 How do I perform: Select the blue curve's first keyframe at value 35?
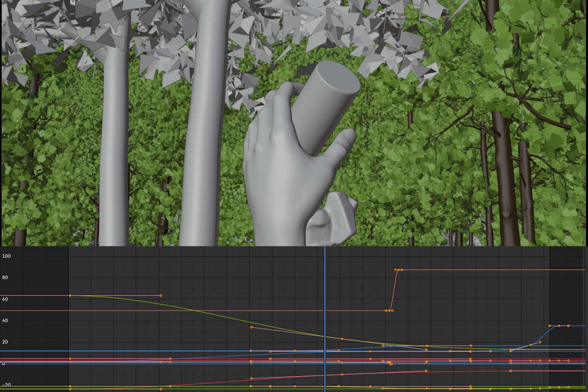click(x=550, y=326)
